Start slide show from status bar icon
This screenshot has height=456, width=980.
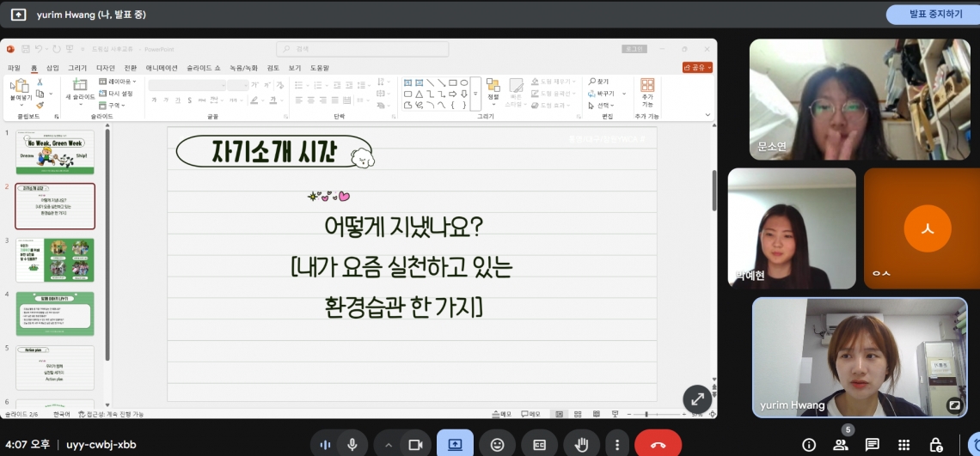point(616,414)
